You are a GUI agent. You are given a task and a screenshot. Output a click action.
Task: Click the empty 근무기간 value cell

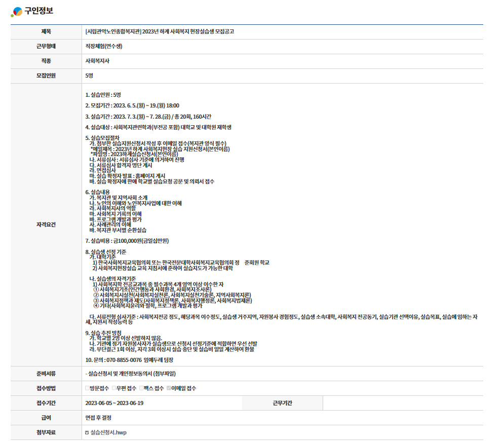coord(402,403)
